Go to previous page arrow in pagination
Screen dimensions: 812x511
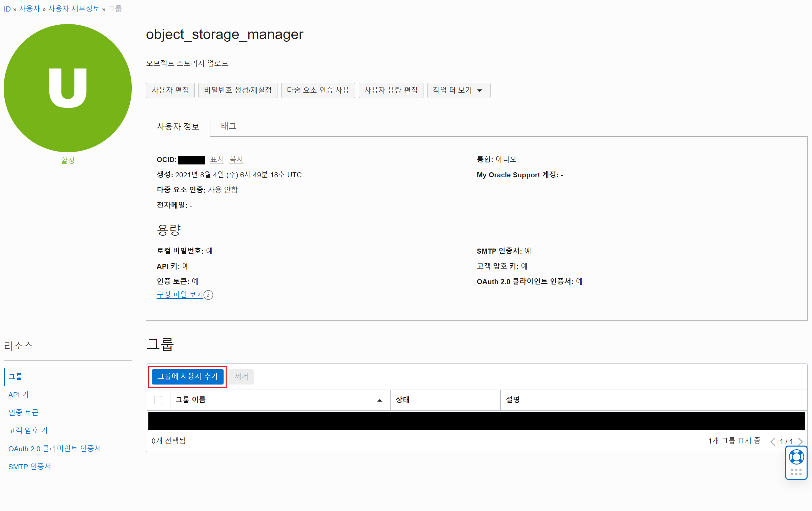click(x=773, y=441)
